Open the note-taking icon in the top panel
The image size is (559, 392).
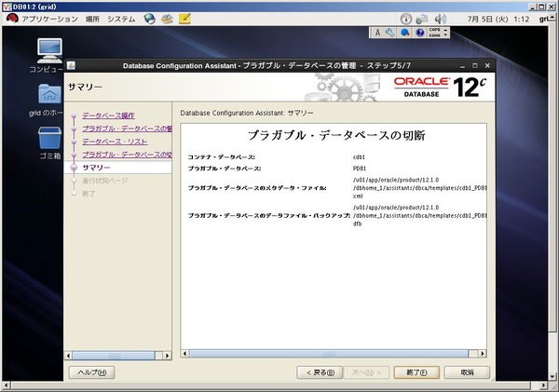point(184,19)
